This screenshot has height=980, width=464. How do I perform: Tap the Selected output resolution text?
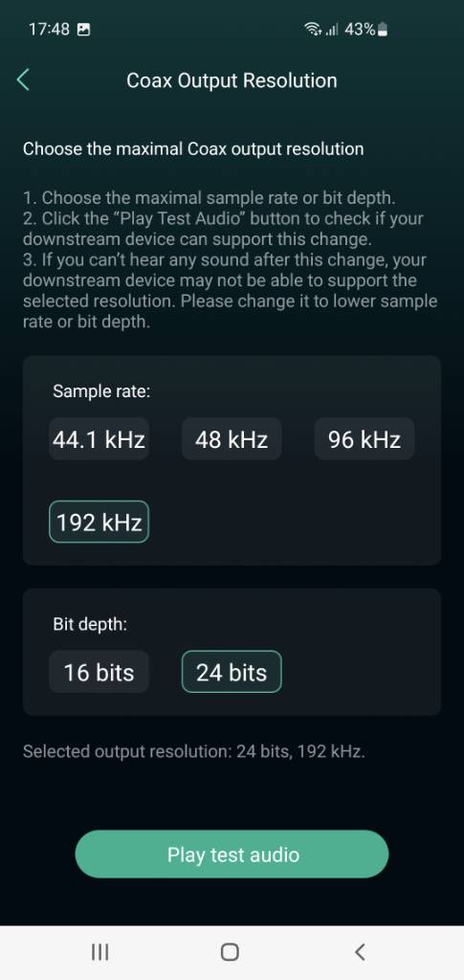point(193,751)
